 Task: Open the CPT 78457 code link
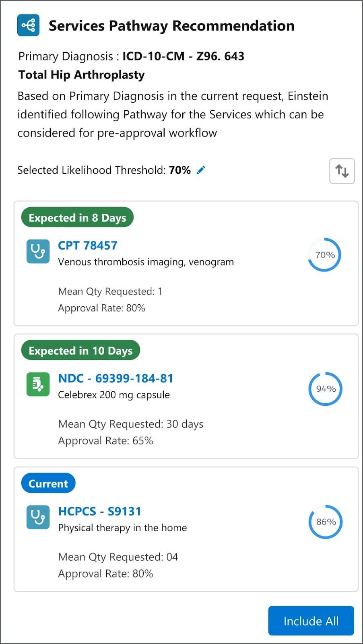87,245
